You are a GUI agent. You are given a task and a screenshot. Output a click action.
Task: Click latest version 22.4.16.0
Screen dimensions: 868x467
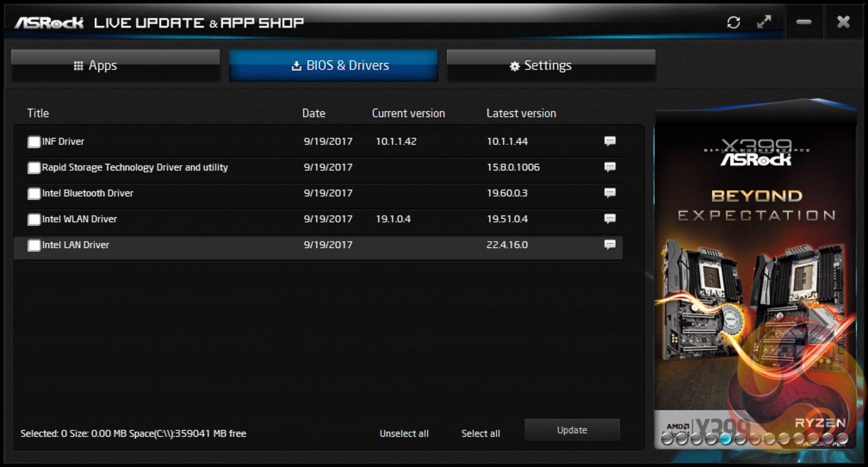(507, 245)
